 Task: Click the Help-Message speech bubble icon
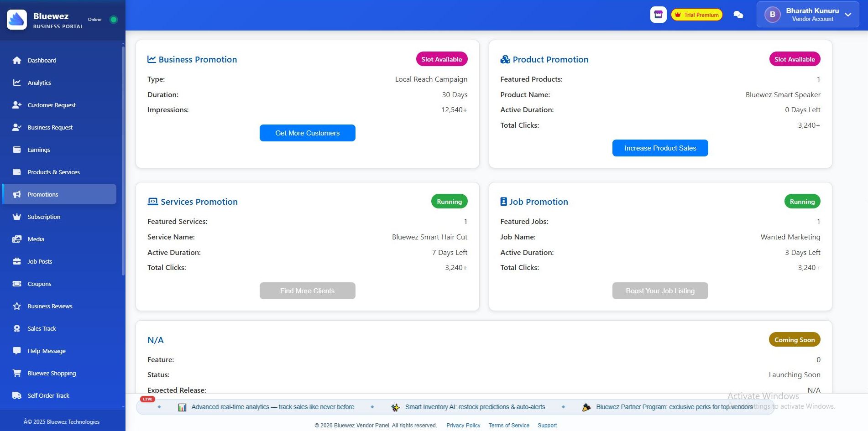tap(17, 351)
